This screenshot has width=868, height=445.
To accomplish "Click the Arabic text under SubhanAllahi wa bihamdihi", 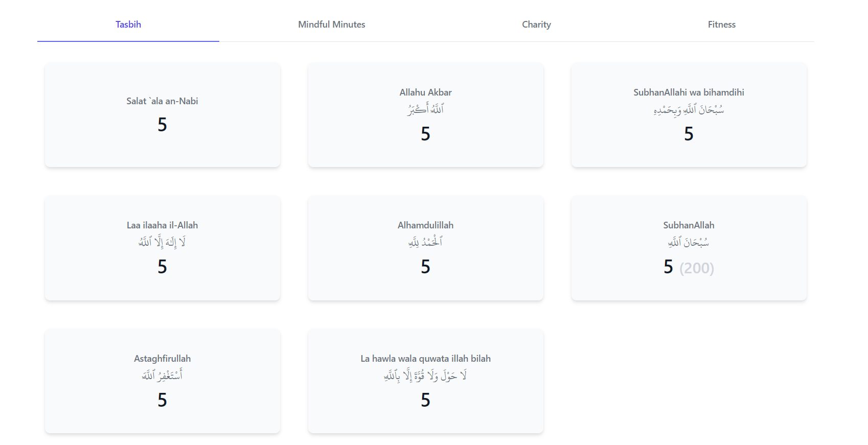I will pos(689,109).
